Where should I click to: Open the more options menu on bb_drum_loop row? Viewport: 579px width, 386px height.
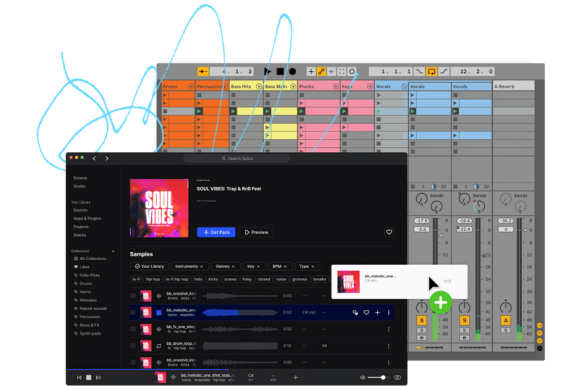(x=388, y=346)
